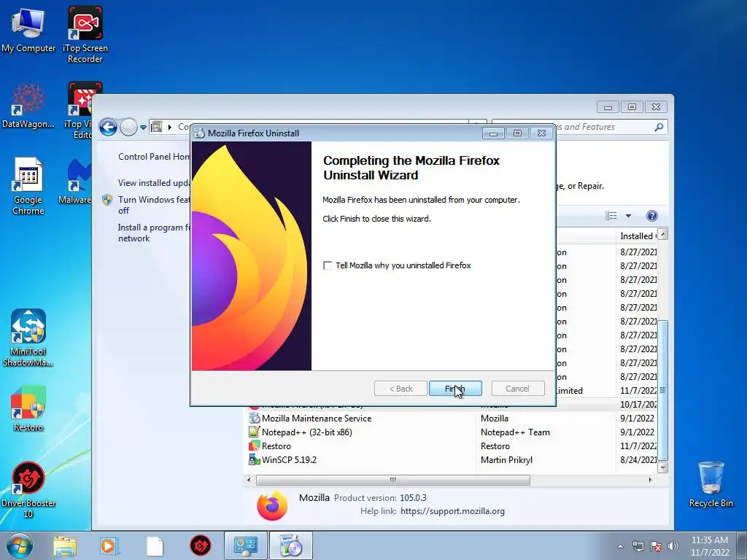Click the Installed On column header

coord(638,236)
